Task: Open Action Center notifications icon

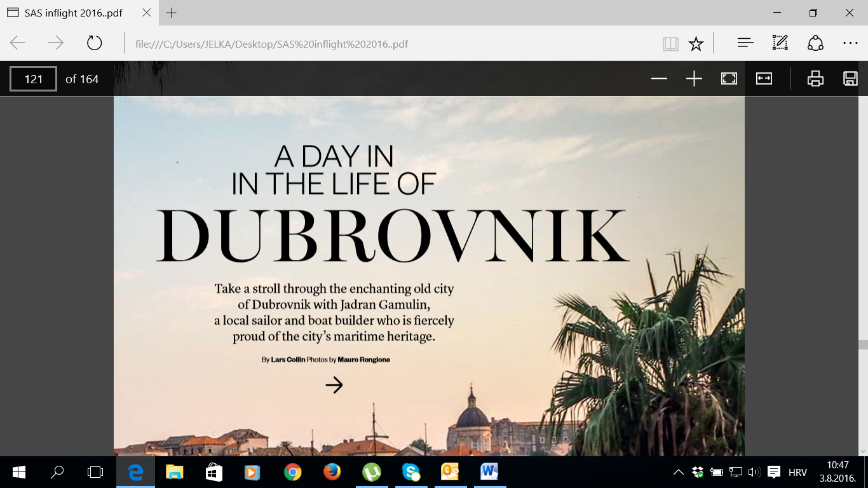Action: [774, 472]
